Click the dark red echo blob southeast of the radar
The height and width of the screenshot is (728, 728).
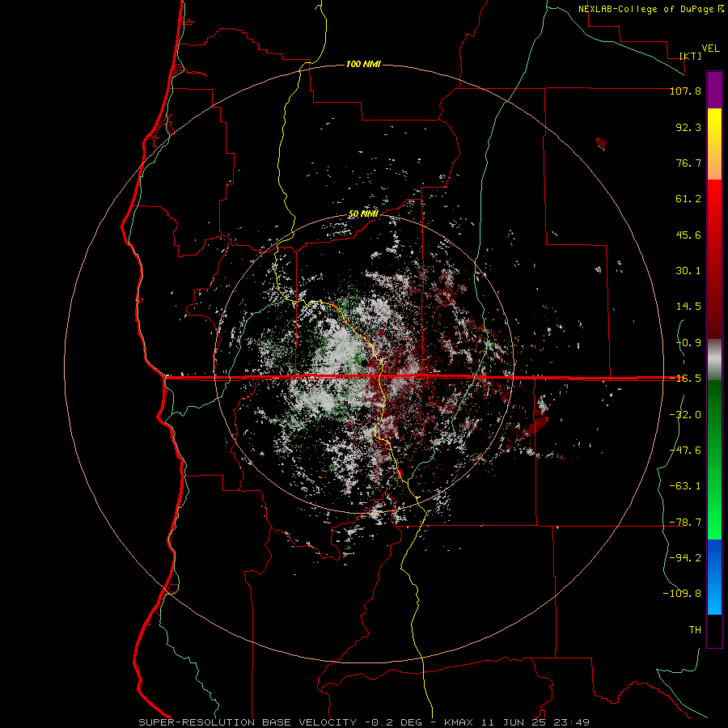tap(540, 423)
